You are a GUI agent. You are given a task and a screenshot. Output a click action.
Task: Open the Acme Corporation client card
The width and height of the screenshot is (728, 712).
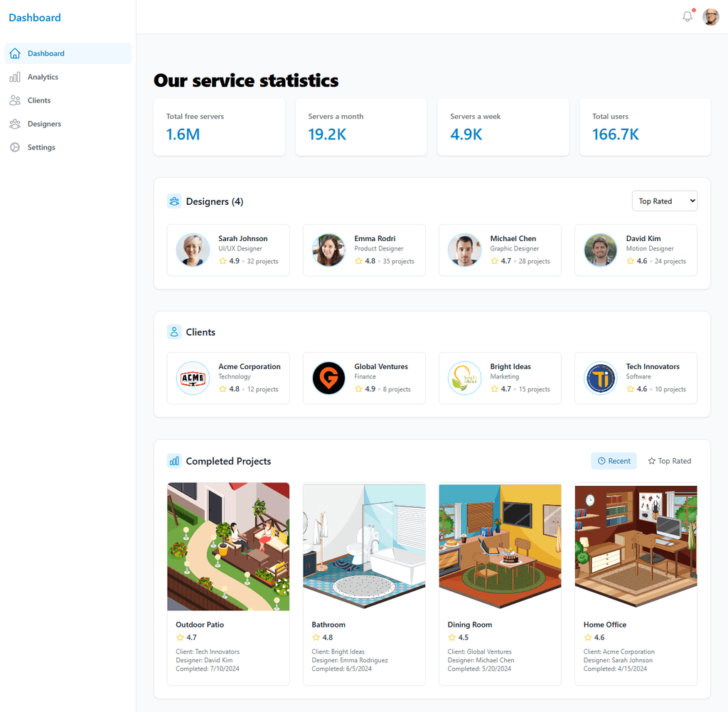228,378
